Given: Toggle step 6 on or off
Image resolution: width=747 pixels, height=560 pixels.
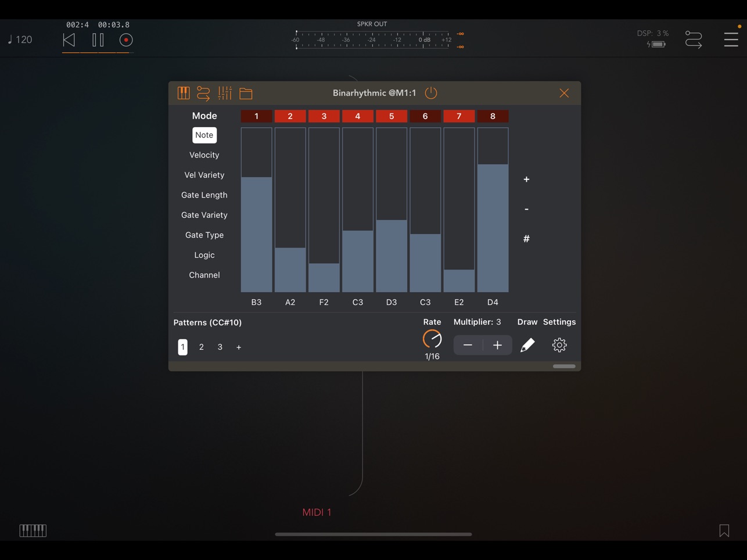Looking at the screenshot, I should pos(425,116).
